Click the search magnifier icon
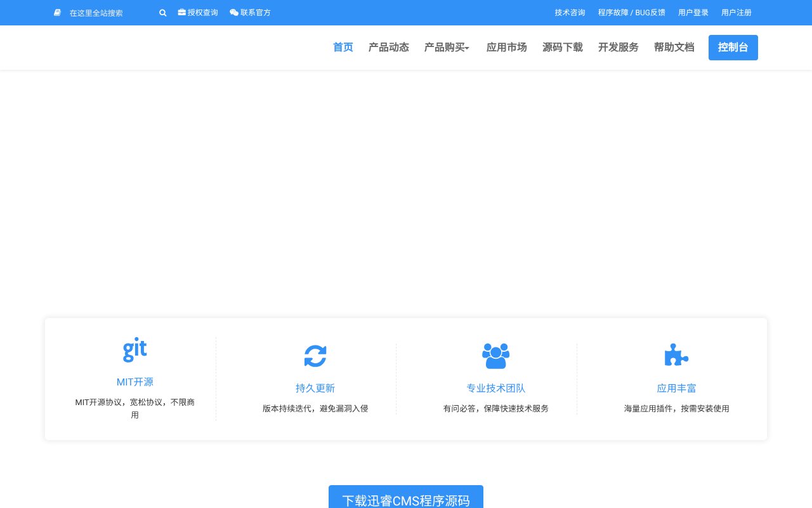 click(x=162, y=12)
